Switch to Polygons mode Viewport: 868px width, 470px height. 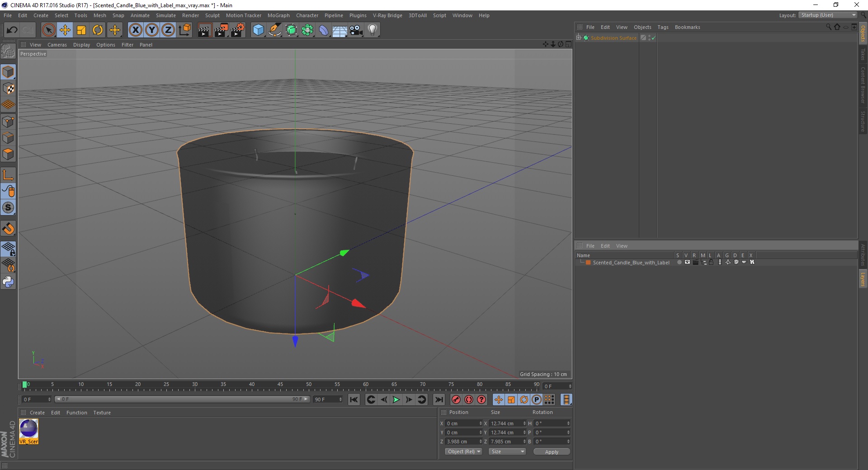pos(8,154)
